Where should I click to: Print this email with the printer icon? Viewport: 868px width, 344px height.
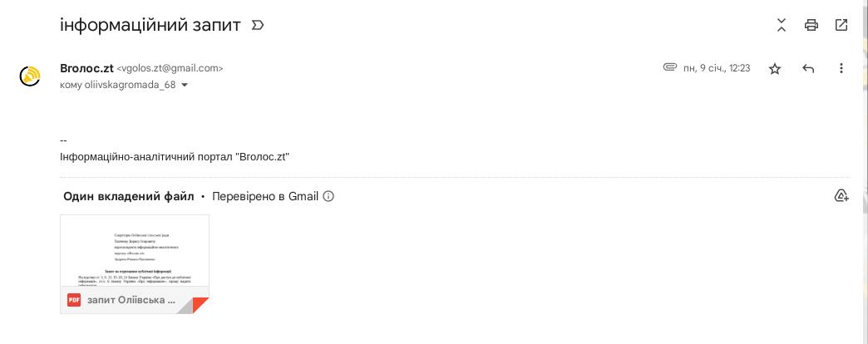tap(811, 25)
